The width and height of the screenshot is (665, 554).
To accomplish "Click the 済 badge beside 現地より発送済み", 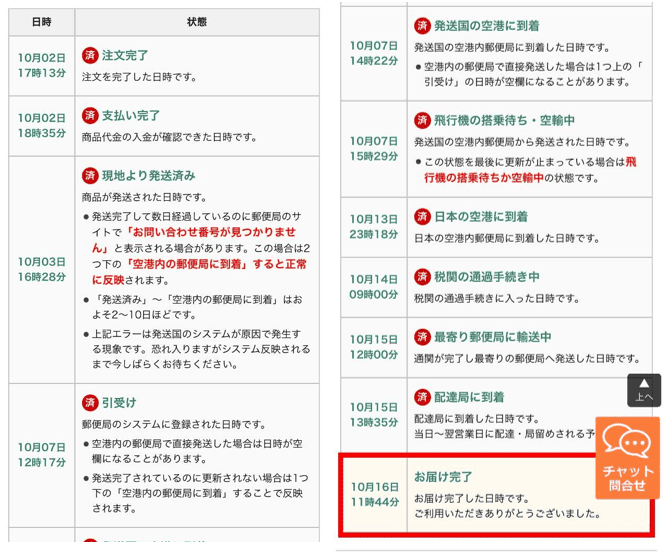I will coord(90,175).
